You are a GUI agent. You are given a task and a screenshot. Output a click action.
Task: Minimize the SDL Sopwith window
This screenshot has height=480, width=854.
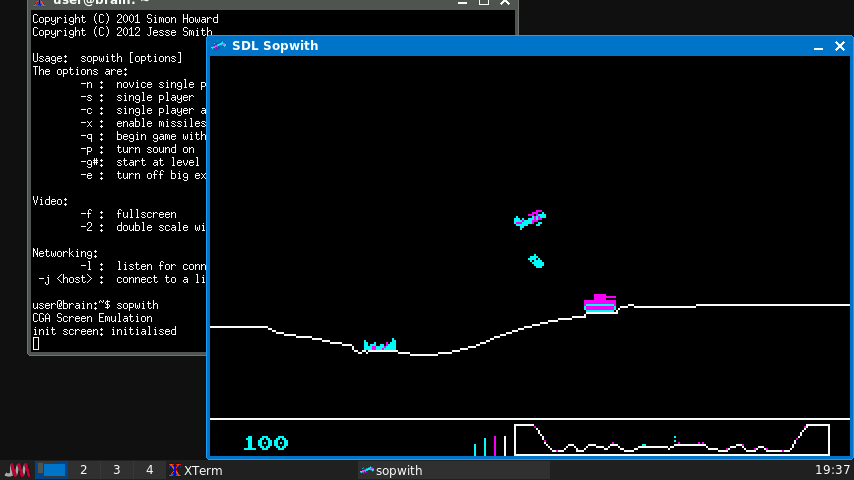(817, 46)
